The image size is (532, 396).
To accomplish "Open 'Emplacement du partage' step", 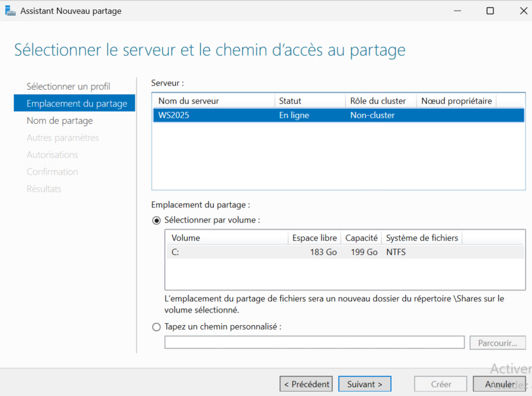I will pyautogui.click(x=77, y=104).
